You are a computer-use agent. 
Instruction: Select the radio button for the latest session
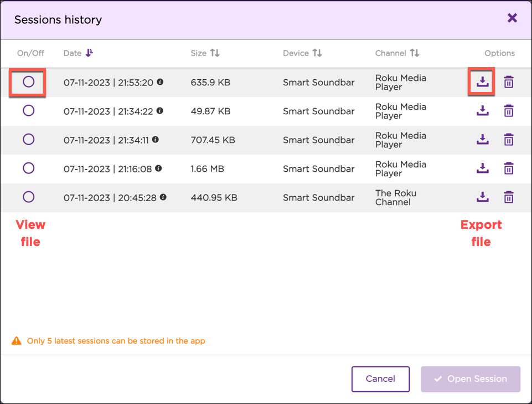point(28,81)
